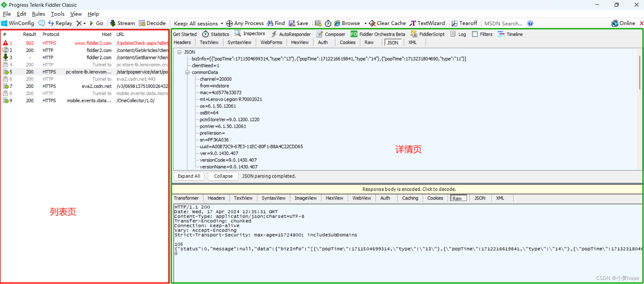Select session 1 www.fiddler2.com error row

click(x=85, y=43)
